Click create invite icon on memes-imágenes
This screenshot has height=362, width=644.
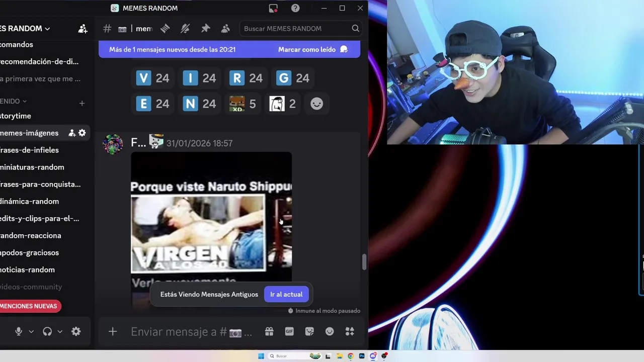[x=72, y=133]
